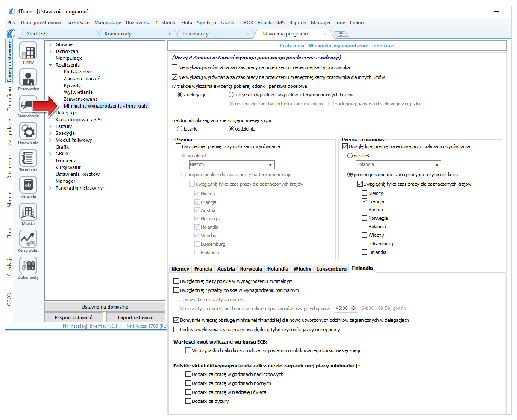The image size is (517, 420).
Task: Close the Ustawienia programu tab
Action: [x=326, y=34]
